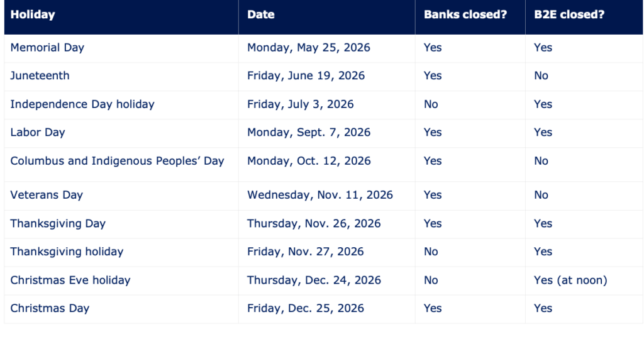Select the date Friday, June 19, 2026

pyautogui.click(x=306, y=76)
